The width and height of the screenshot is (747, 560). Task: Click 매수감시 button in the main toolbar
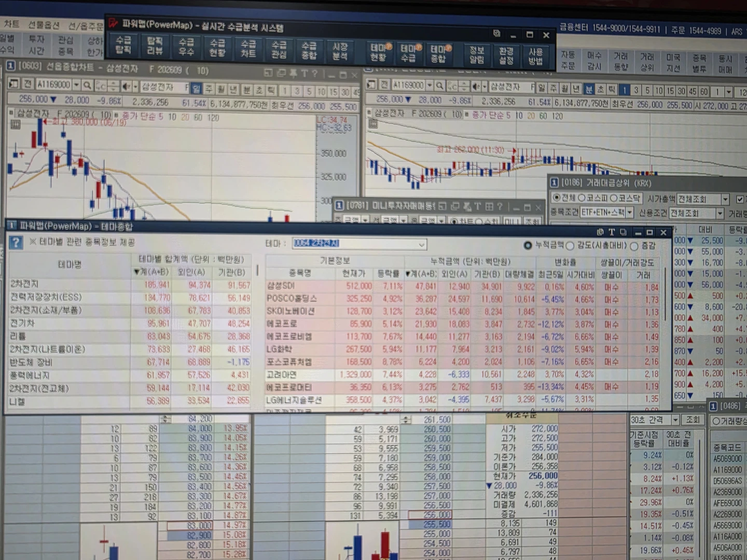pos(594,61)
